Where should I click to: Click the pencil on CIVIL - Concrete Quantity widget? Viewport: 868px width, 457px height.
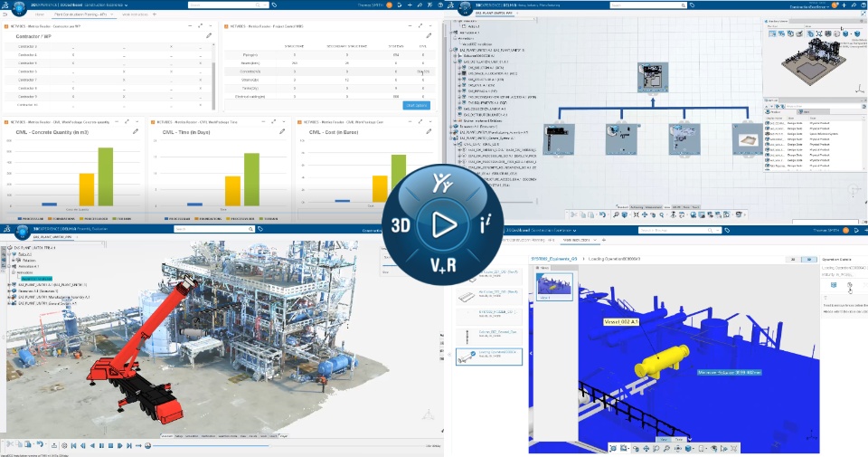pyautogui.click(x=135, y=132)
